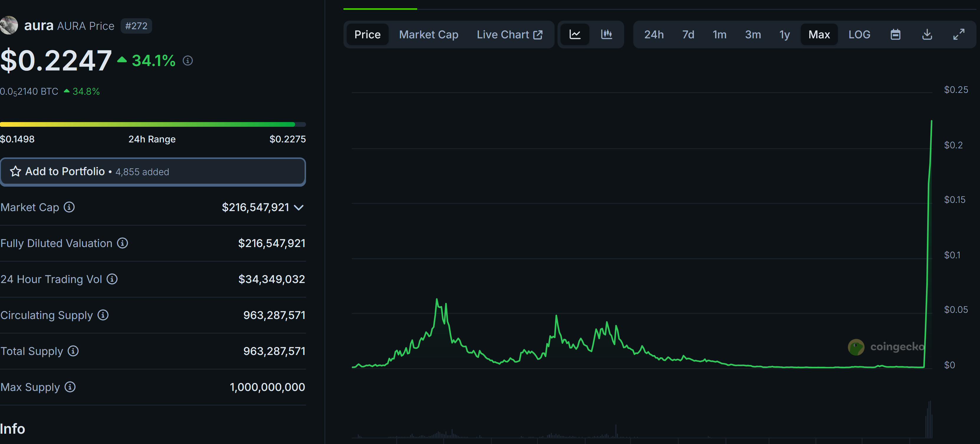Click Total Supply value 963,287,571

click(274, 351)
